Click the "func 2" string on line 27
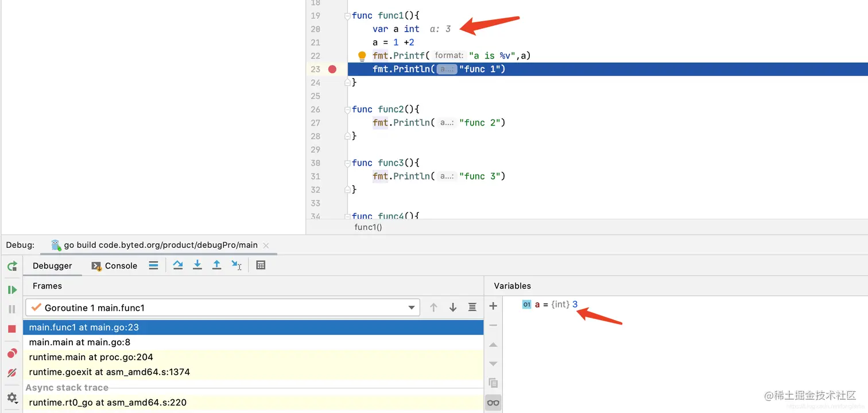 pos(479,123)
